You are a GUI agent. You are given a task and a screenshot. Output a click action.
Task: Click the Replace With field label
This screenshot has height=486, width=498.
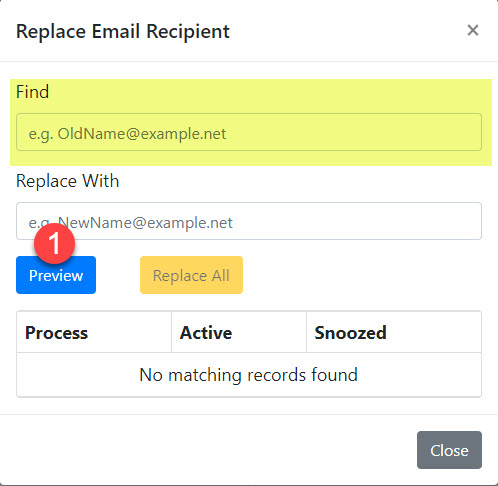pos(68,181)
